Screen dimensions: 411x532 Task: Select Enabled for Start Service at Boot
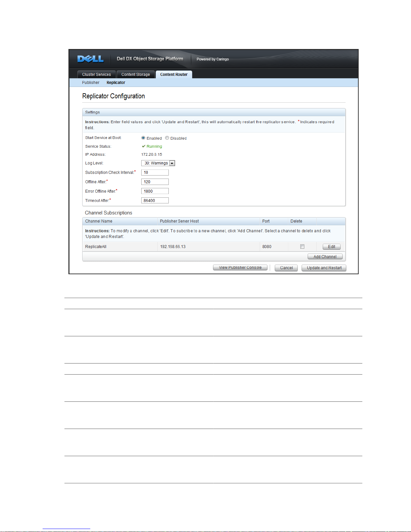(x=143, y=138)
